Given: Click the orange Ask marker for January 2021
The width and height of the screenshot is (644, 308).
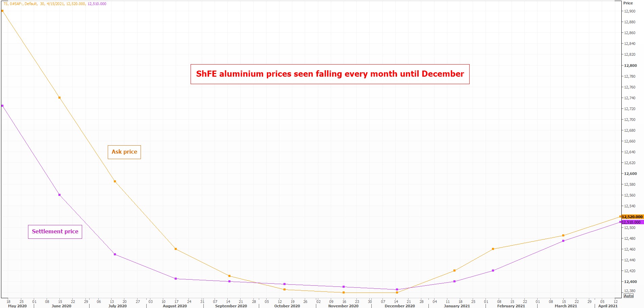Looking at the screenshot, I should [x=454, y=271].
